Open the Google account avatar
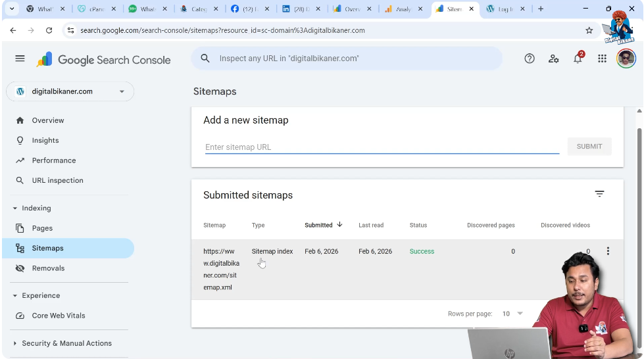Viewport: 644px width, 359px height. 626,59
